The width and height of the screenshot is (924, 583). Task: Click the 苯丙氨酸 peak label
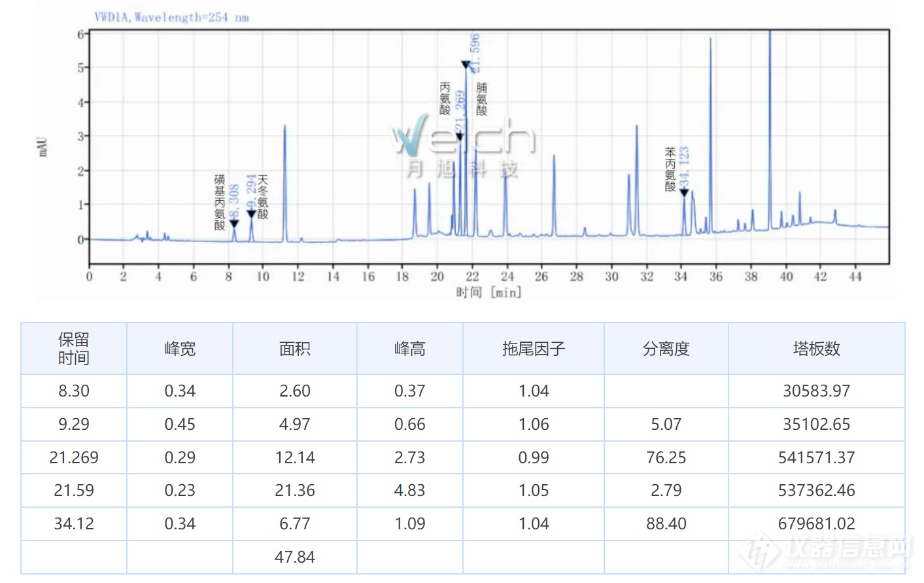(670, 169)
